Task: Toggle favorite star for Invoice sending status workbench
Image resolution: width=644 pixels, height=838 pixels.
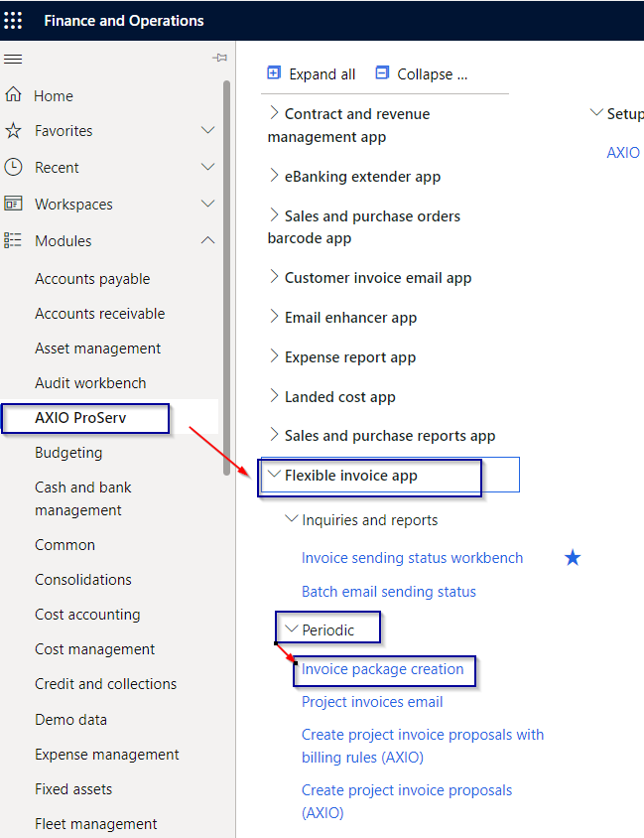Action: [x=573, y=558]
